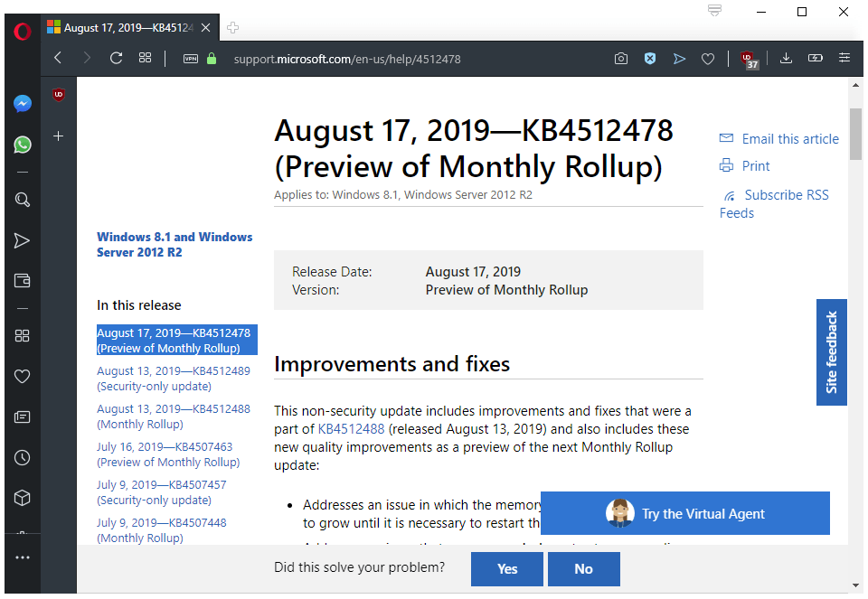The width and height of the screenshot is (868, 599).
Task: Click the scrollbar down arrow
Action: [855, 585]
